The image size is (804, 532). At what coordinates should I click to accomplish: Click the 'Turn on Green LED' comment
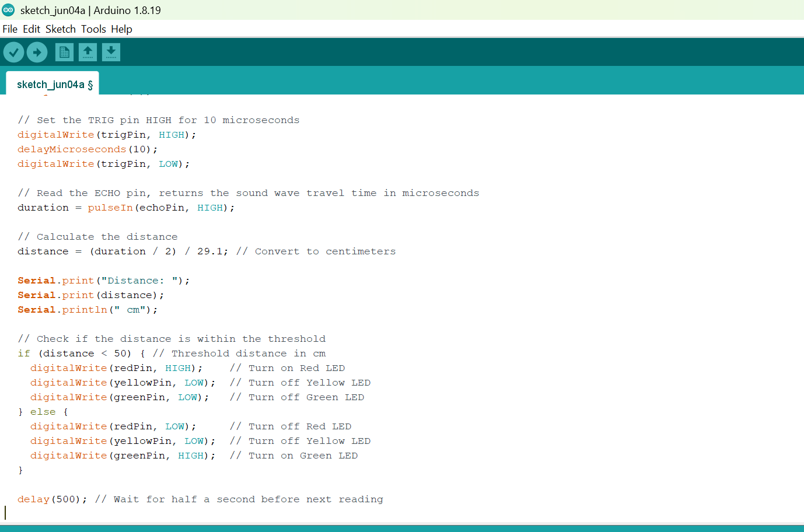point(293,456)
